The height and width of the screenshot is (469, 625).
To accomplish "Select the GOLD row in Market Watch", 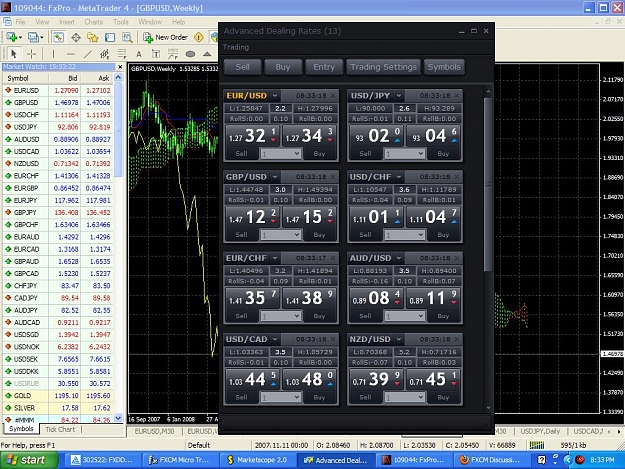I will point(58,396).
